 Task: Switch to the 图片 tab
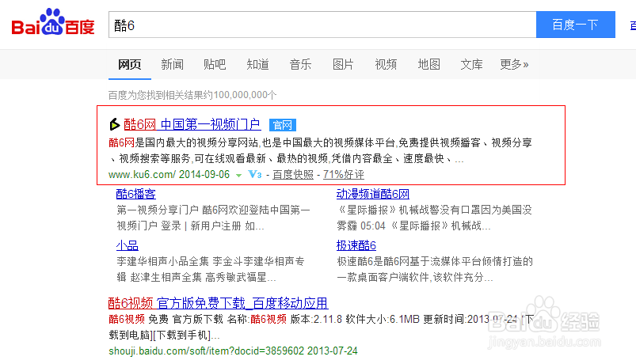click(x=343, y=64)
